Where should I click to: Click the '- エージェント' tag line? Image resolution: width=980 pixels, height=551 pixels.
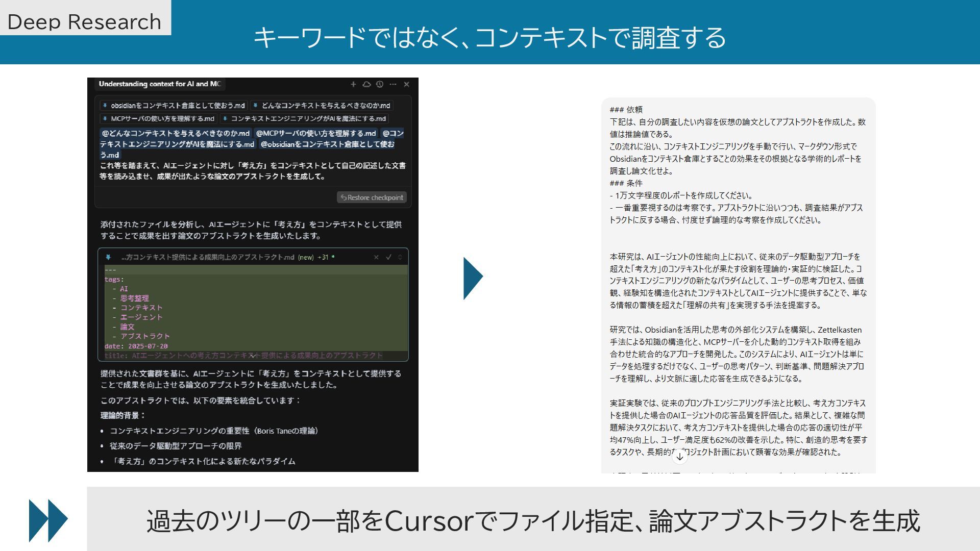[137, 317]
